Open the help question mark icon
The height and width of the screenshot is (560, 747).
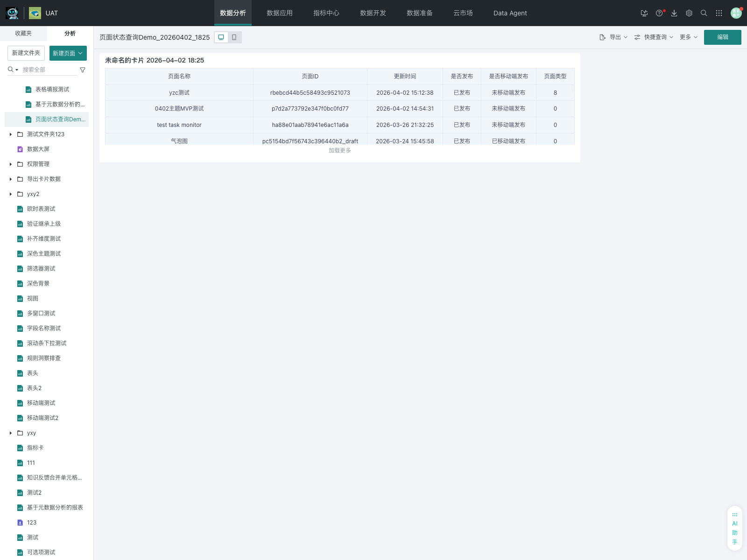[659, 13]
